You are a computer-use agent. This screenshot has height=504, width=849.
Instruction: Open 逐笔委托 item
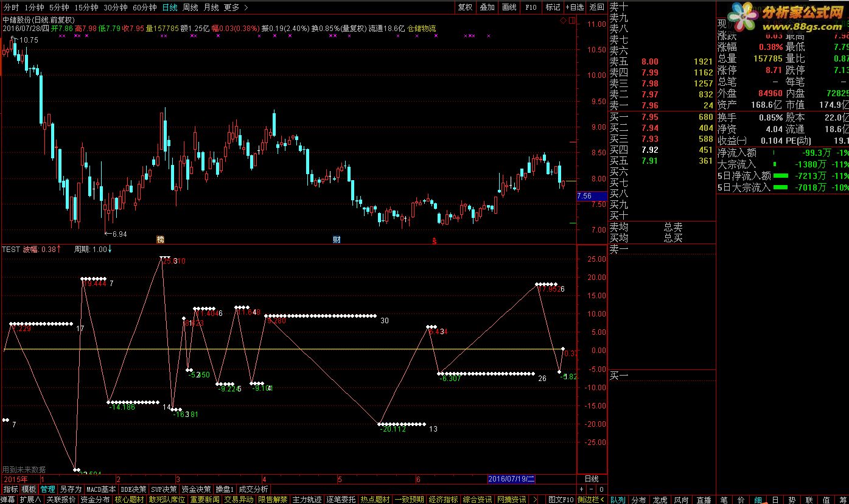click(x=341, y=499)
